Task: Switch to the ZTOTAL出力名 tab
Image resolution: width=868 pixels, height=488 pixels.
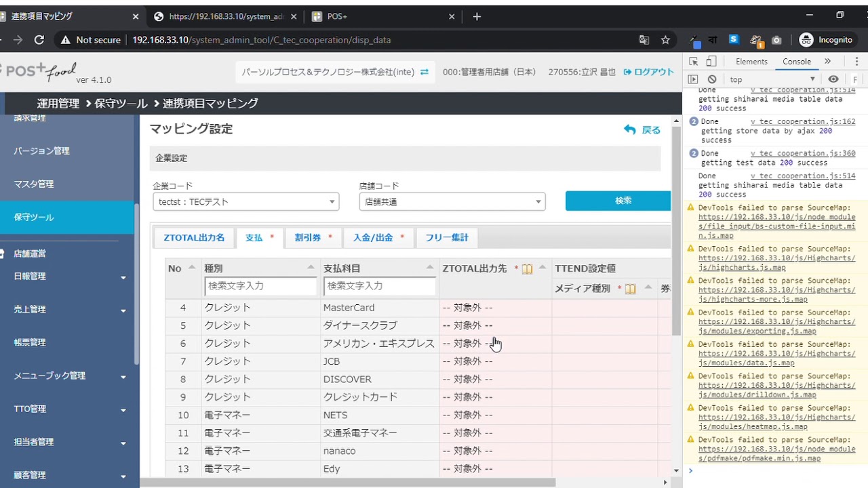Action: (x=194, y=238)
